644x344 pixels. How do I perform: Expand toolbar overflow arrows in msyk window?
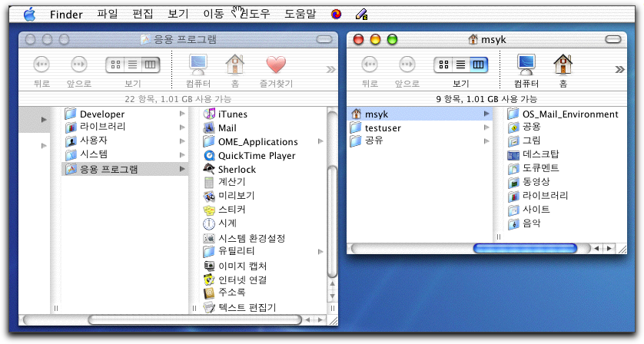(x=619, y=69)
